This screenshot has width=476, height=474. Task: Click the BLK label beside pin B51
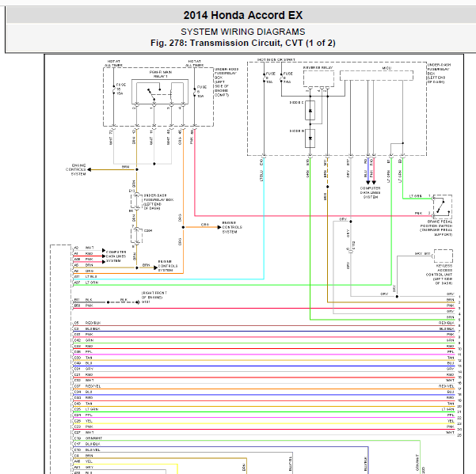tap(89, 300)
